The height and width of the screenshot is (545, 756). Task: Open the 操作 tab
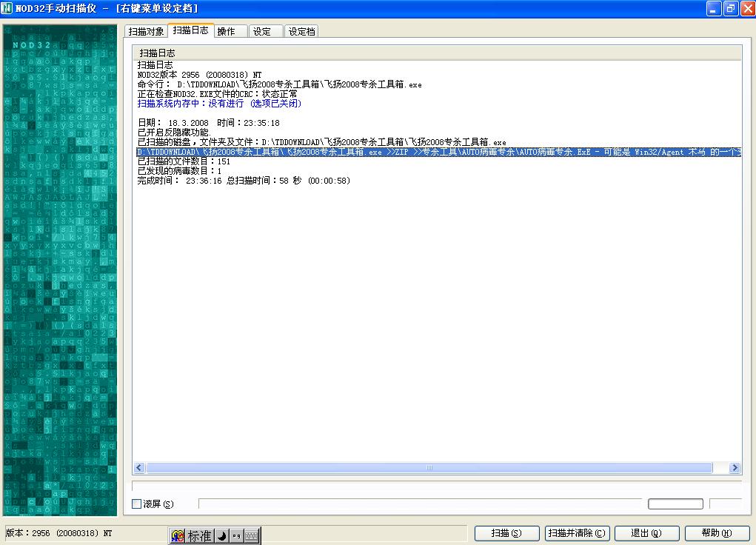230,31
